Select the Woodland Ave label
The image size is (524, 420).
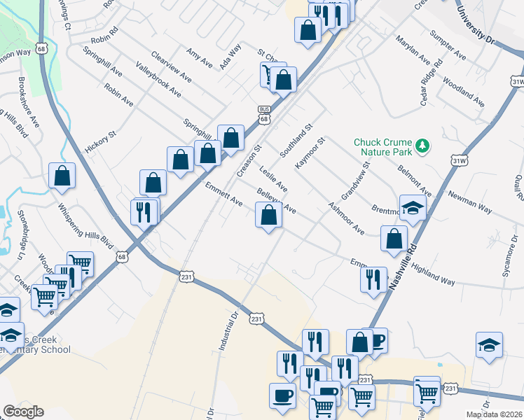[x=464, y=92]
